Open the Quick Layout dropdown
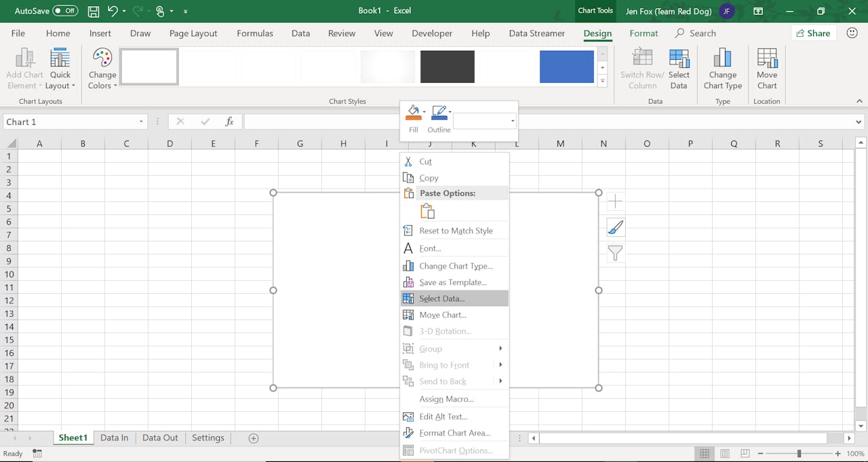Screen dimensions: 868x462 click(x=60, y=69)
